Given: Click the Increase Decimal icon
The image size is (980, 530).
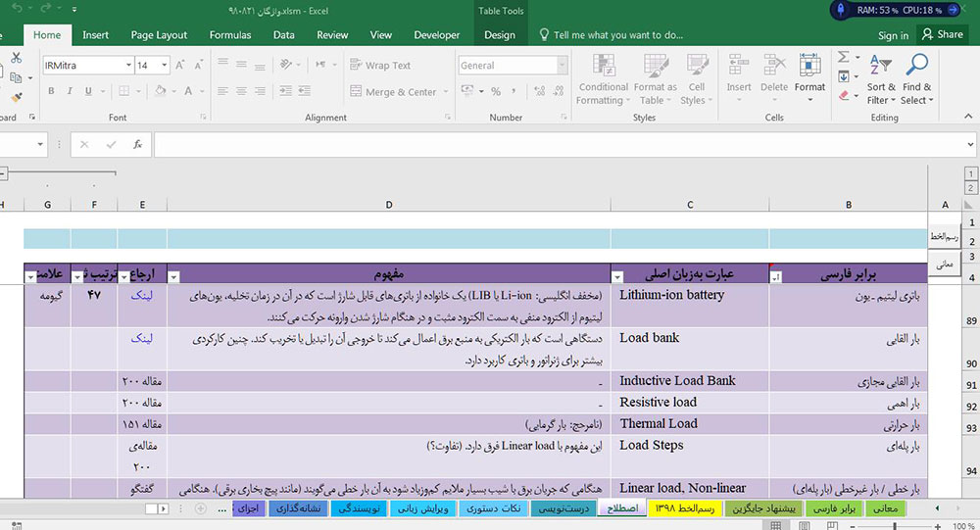Looking at the screenshot, I should click(x=539, y=91).
